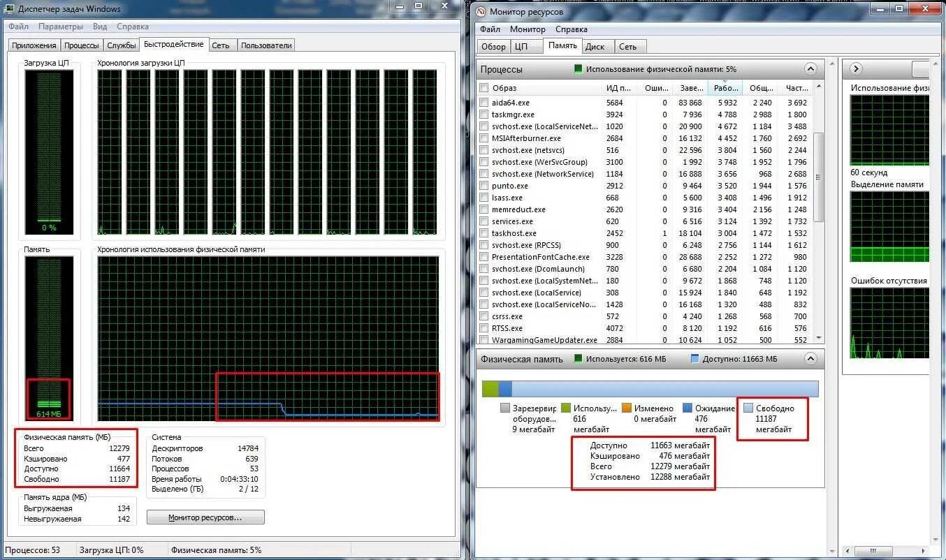Click the 'Ожидание' blue legend swatch
This screenshot has width=946, height=560.
point(687,408)
